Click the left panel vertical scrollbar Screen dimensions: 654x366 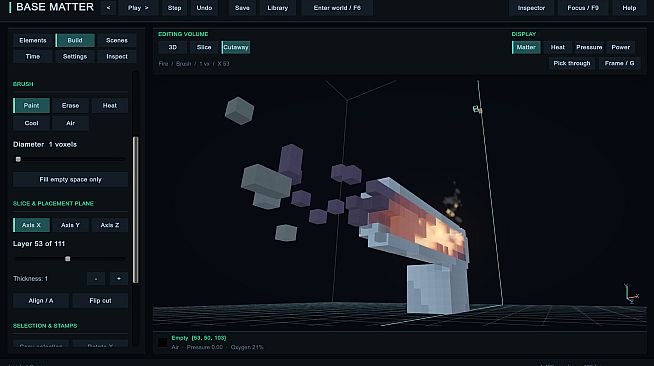[x=135, y=209]
